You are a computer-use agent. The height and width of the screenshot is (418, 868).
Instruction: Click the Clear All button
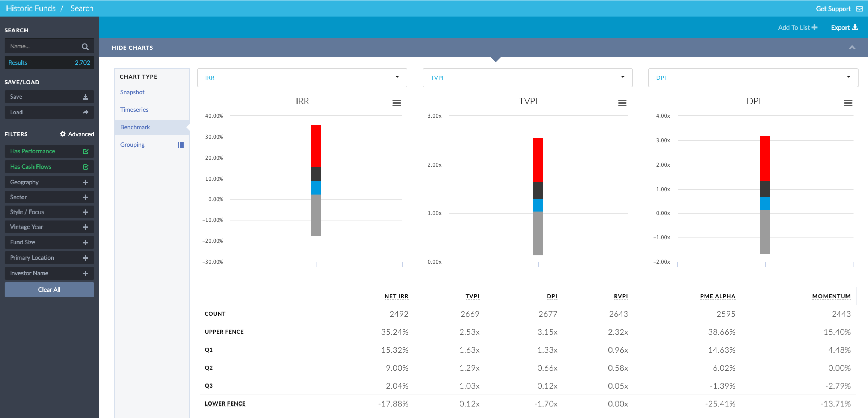point(49,290)
